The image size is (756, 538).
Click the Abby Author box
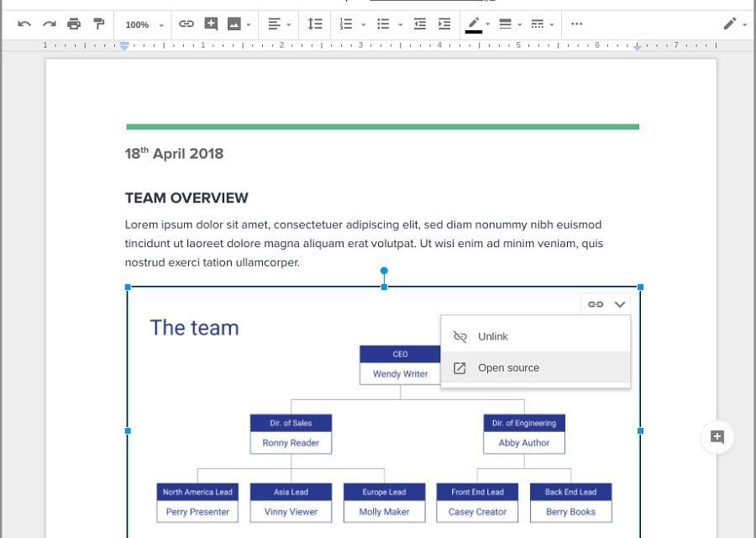pos(524,443)
